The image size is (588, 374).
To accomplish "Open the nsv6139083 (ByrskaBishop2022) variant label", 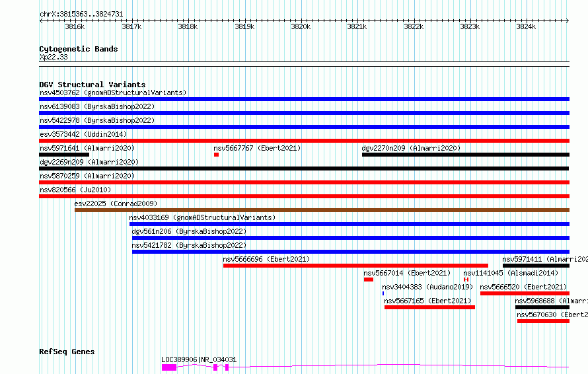I will (97, 106).
